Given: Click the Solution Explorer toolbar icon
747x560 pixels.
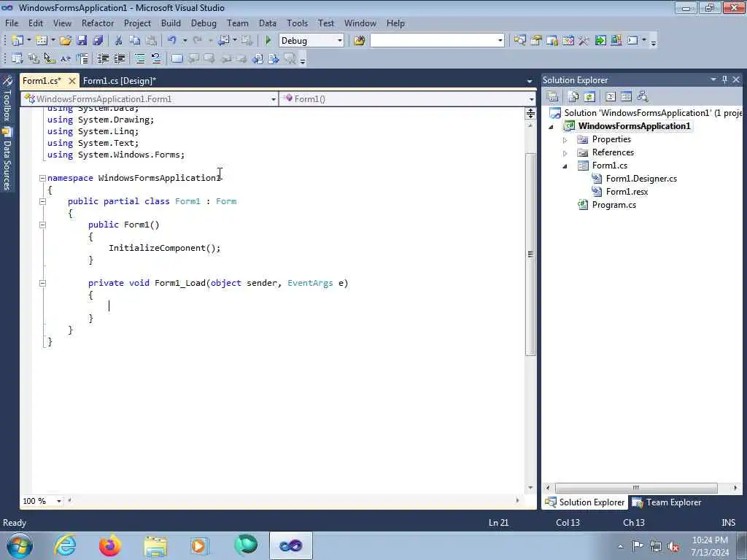Looking at the screenshot, I should [x=519, y=41].
